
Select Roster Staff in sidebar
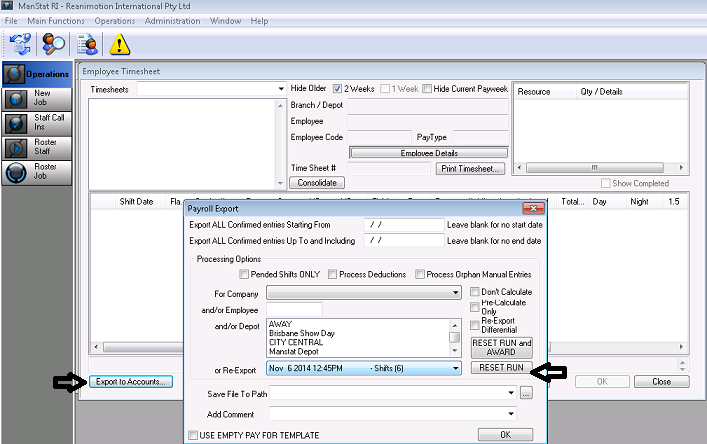(x=37, y=147)
